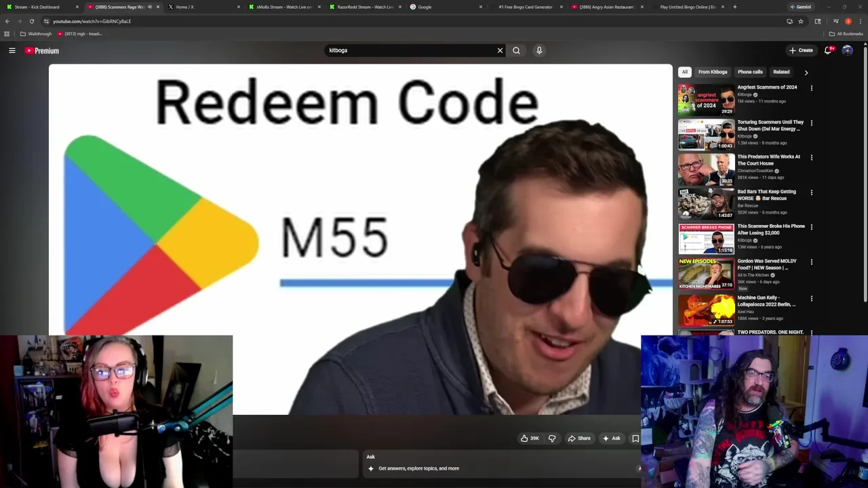This screenshot has height=488, width=868.
Task: Reload the current page
Action: point(31,21)
